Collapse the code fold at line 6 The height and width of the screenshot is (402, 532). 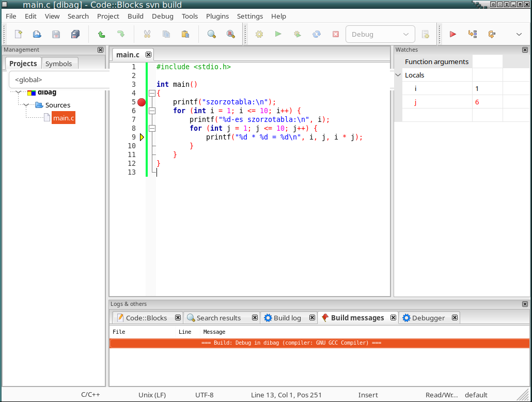pos(152,111)
